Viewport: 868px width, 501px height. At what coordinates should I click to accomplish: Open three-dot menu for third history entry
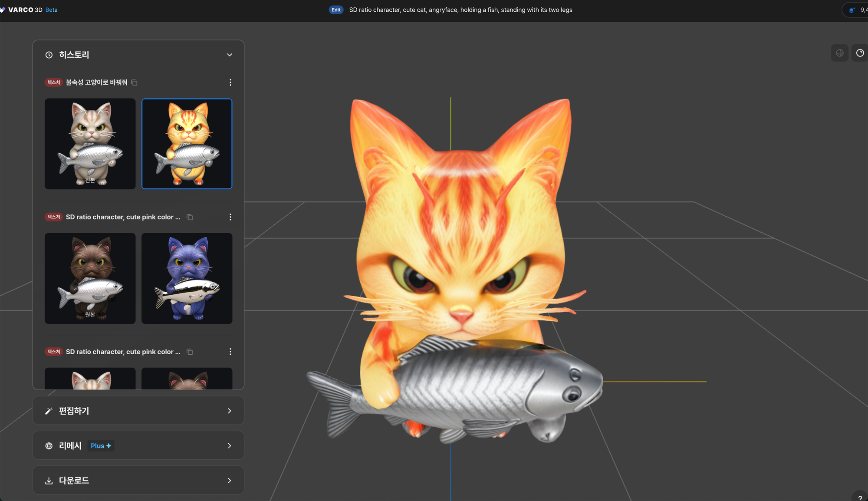tap(230, 352)
